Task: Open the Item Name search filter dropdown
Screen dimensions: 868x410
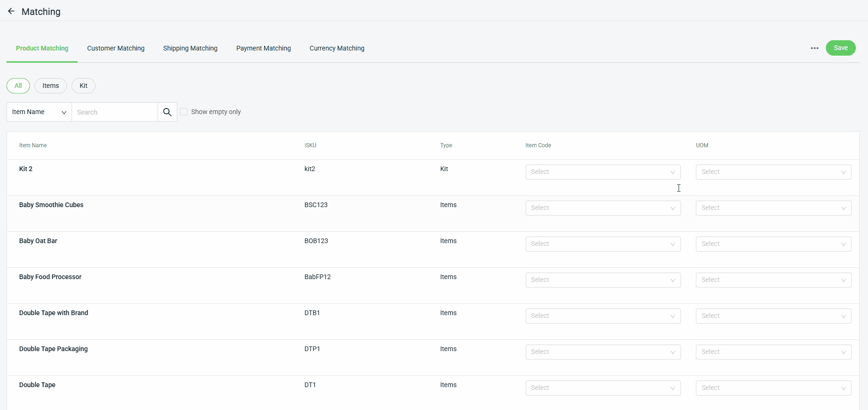Action: 39,112
